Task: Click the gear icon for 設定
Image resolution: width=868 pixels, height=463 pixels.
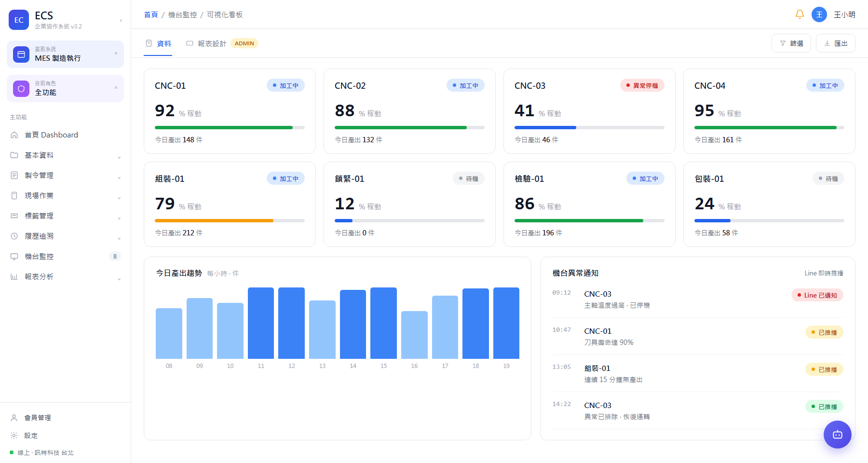Action: coord(14,436)
